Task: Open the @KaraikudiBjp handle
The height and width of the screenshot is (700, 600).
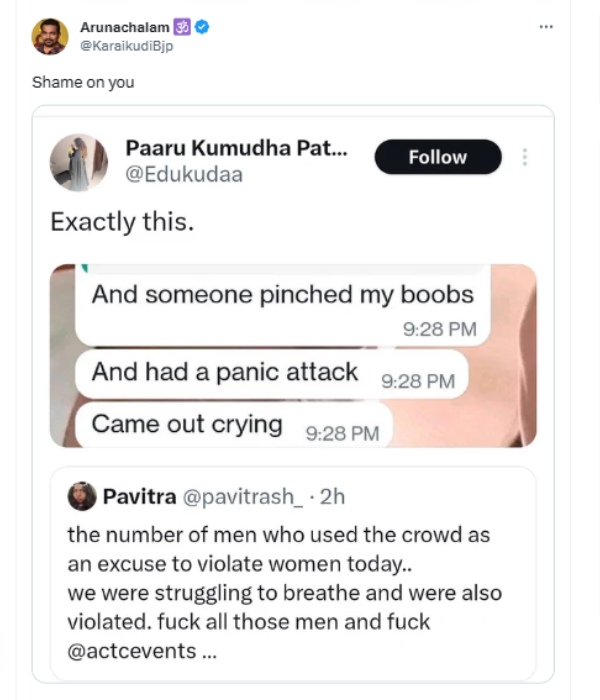Action: pyautogui.click(x=127, y=46)
